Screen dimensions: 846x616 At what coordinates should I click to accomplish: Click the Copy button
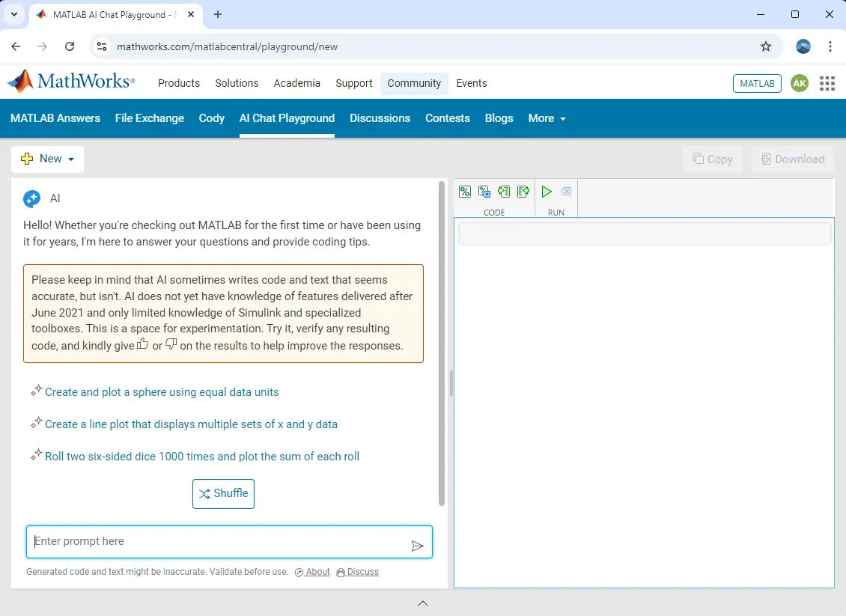(712, 159)
